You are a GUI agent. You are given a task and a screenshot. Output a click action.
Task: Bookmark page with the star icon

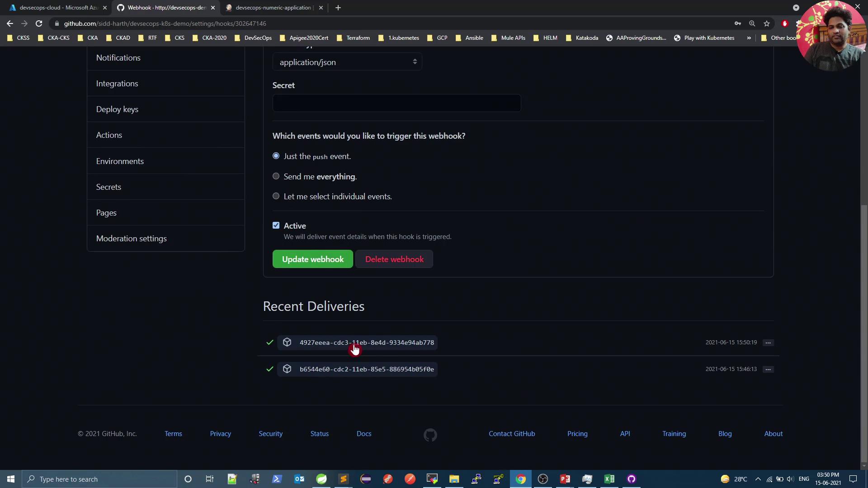tap(767, 23)
